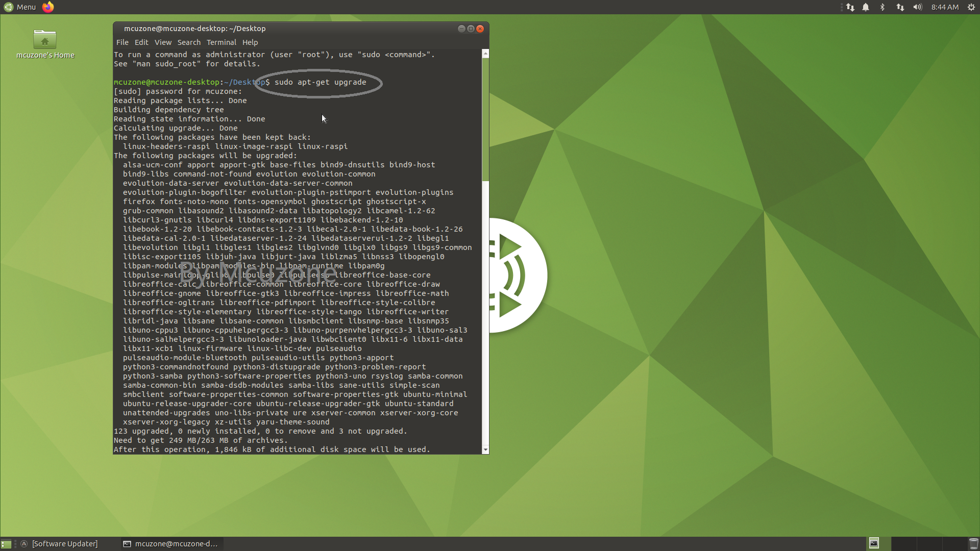The image size is (980, 551).
Task: Open the Menu button in the top panel
Action: tap(19, 7)
